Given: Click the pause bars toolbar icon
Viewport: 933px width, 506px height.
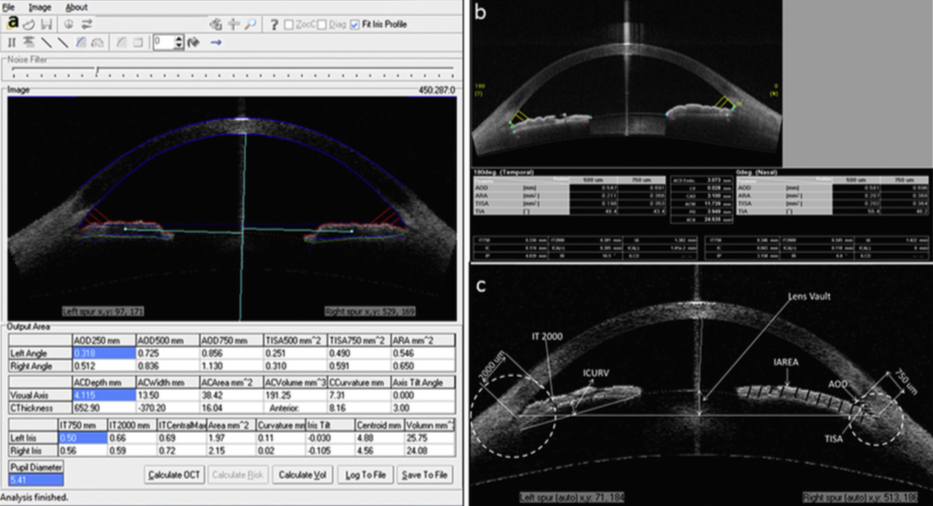Looking at the screenshot, I should (11, 42).
